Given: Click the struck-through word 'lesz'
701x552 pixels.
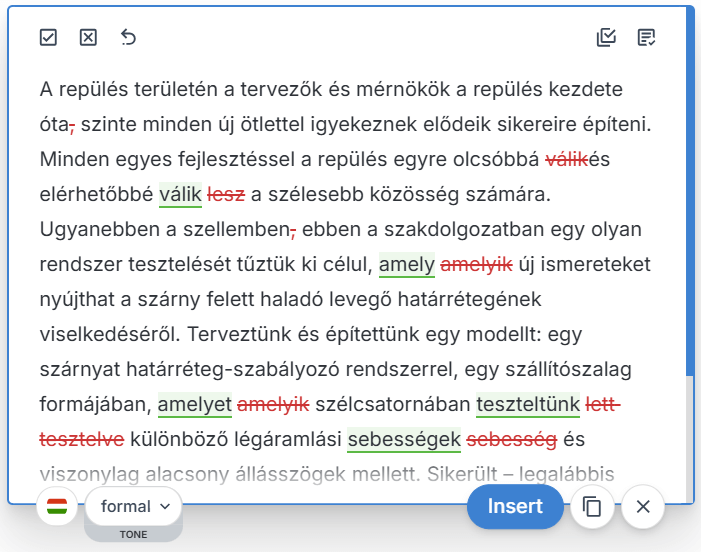Looking at the screenshot, I should click(227, 194).
